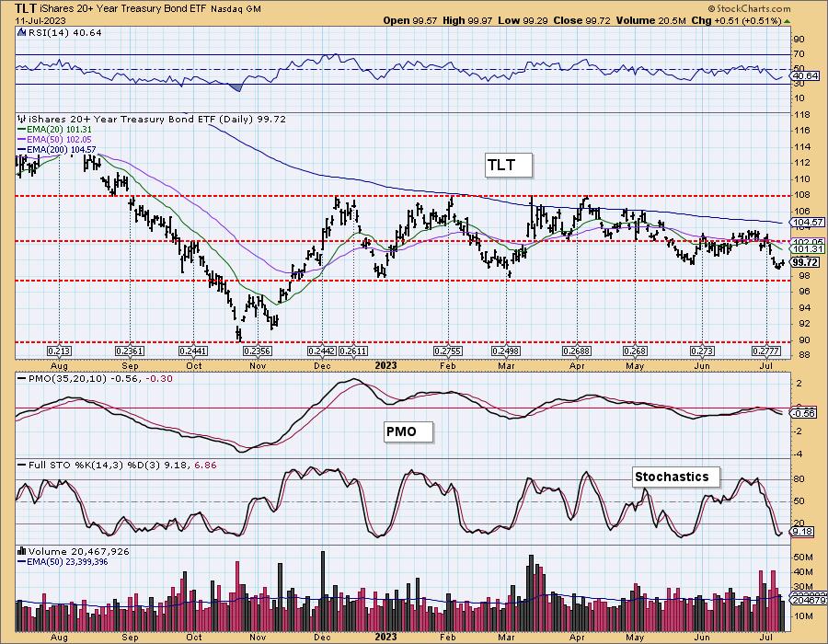Click the "High 99.97" value
The image size is (828, 644).
click(x=467, y=20)
